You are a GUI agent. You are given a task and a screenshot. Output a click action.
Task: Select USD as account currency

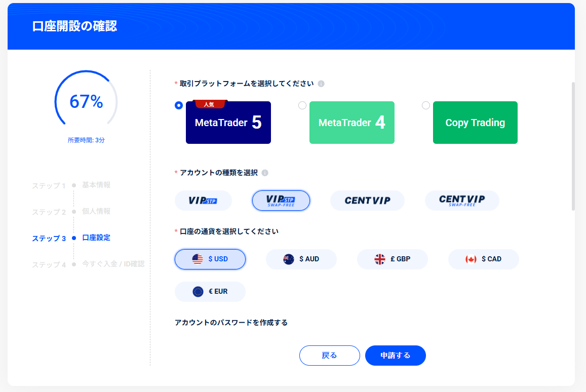[210, 259]
